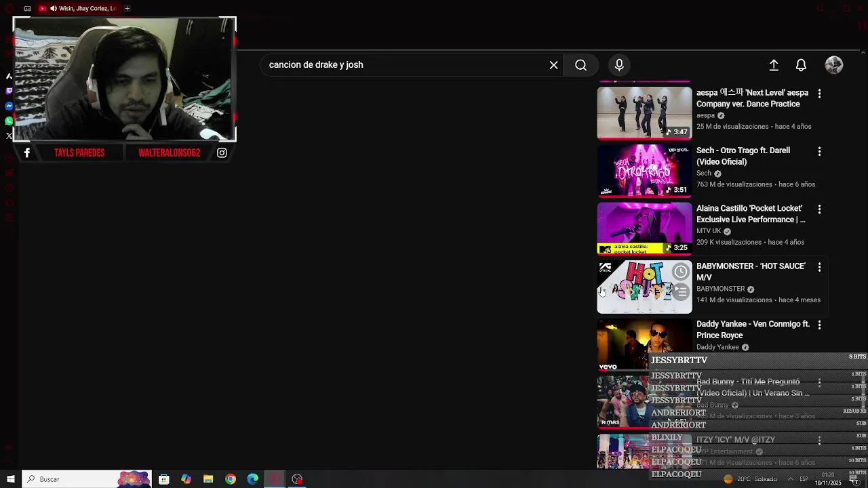Switch to the 'Wisin, Jhay Cortez' YouTube tab

tap(78, 8)
